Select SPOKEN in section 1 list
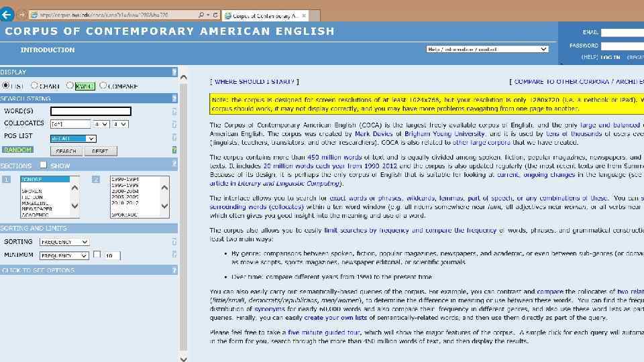Viewport: 644px width, 362px height. [x=32, y=191]
